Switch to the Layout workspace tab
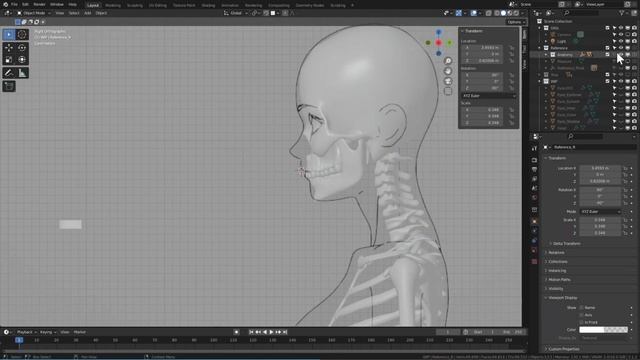640x360 pixels. (93, 5)
